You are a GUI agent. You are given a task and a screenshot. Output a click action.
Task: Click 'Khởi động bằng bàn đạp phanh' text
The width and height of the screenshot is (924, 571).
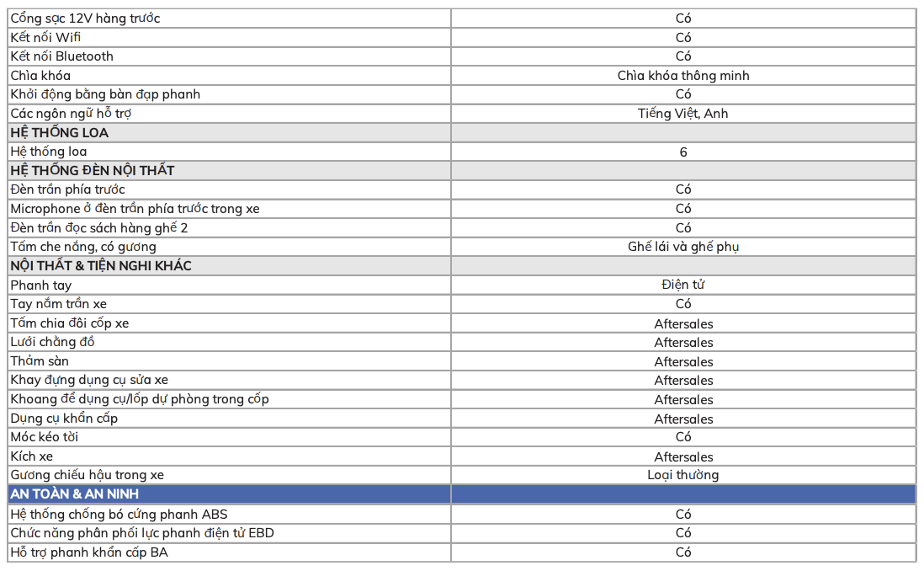pyautogui.click(x=105, y=94)
